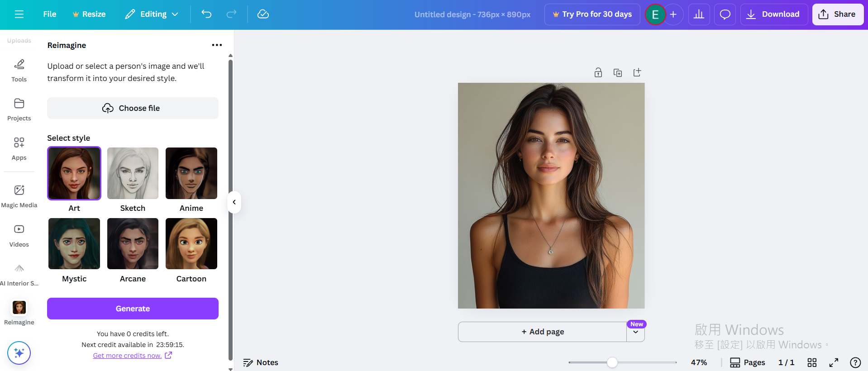Select the Mystic style thumbnail

pyautogui.click(x=74, y=244)
